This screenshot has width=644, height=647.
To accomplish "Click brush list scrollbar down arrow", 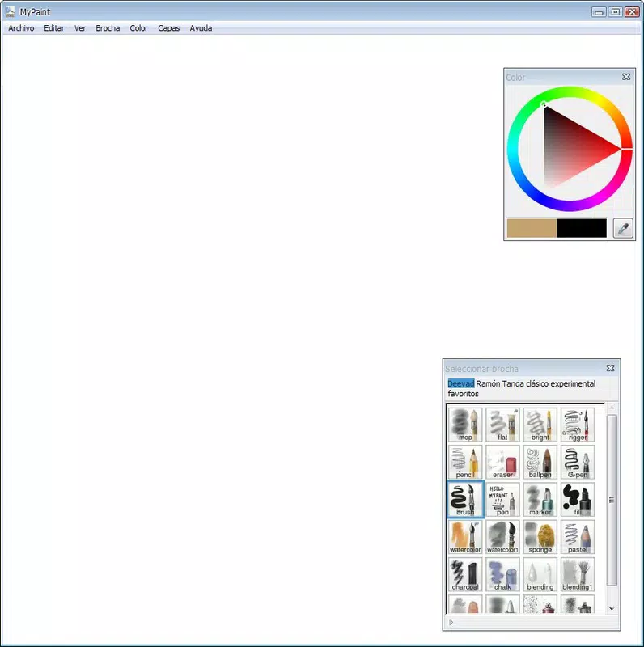I will click(612, 609).
